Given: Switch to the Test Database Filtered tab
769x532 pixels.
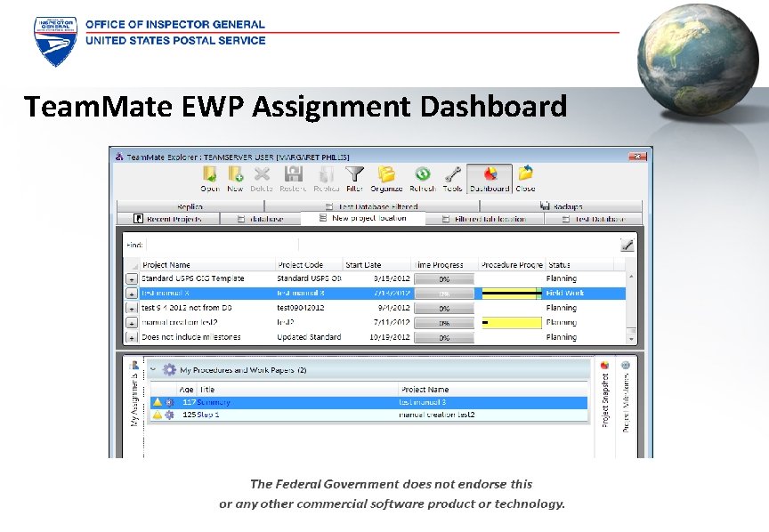Looking at the screenshot, I should 372,206.
